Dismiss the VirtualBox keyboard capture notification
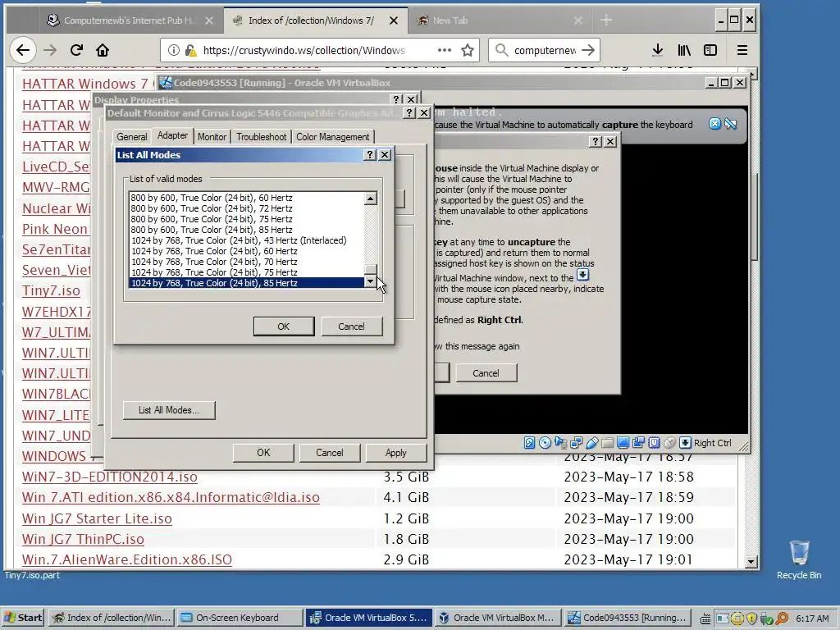Viewport: 840px width, 630px height. (x=714, y=125)
